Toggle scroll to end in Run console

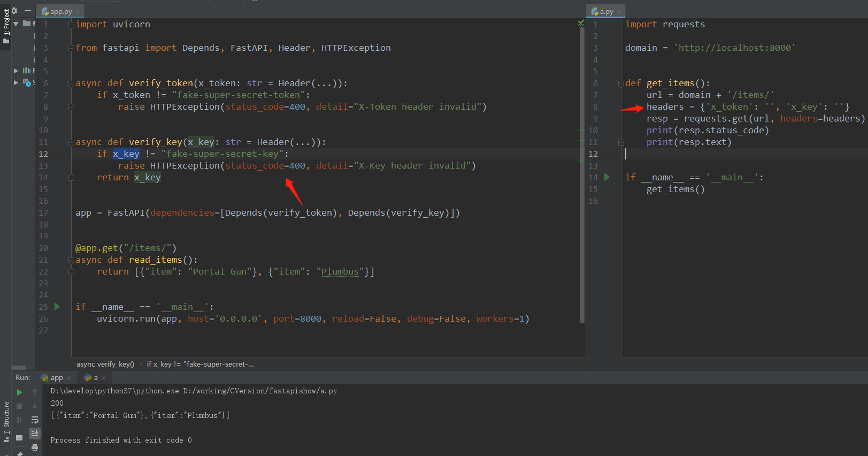pyautogui.click(x=35, y=433)
